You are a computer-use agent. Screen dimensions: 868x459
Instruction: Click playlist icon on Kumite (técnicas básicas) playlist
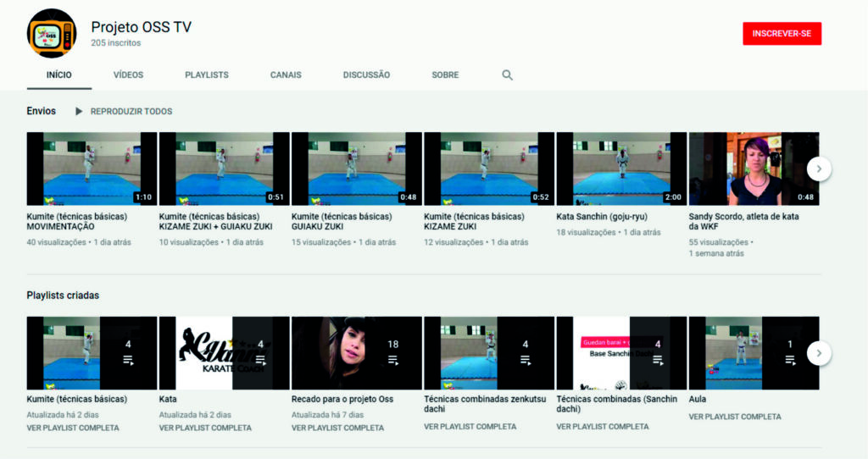[128, 360]
